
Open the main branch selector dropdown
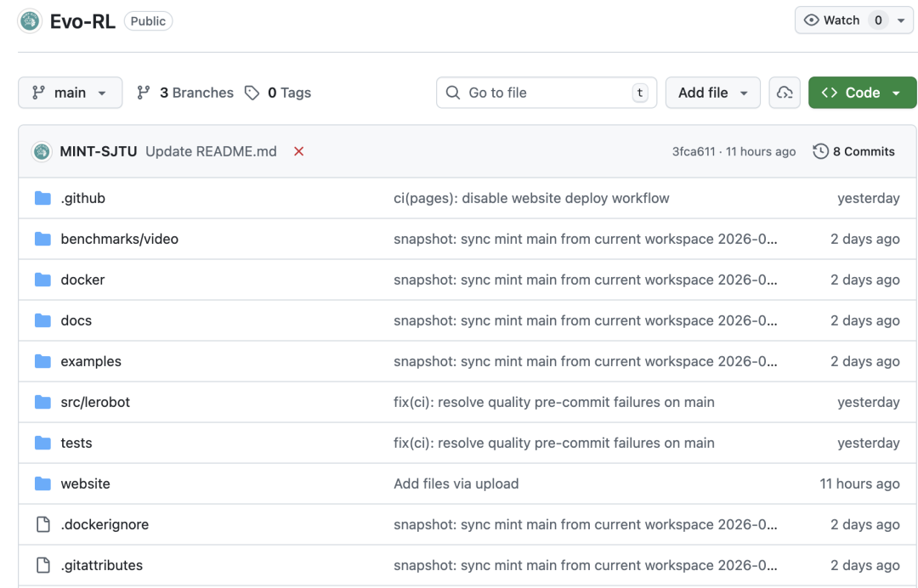pos(70,93)
